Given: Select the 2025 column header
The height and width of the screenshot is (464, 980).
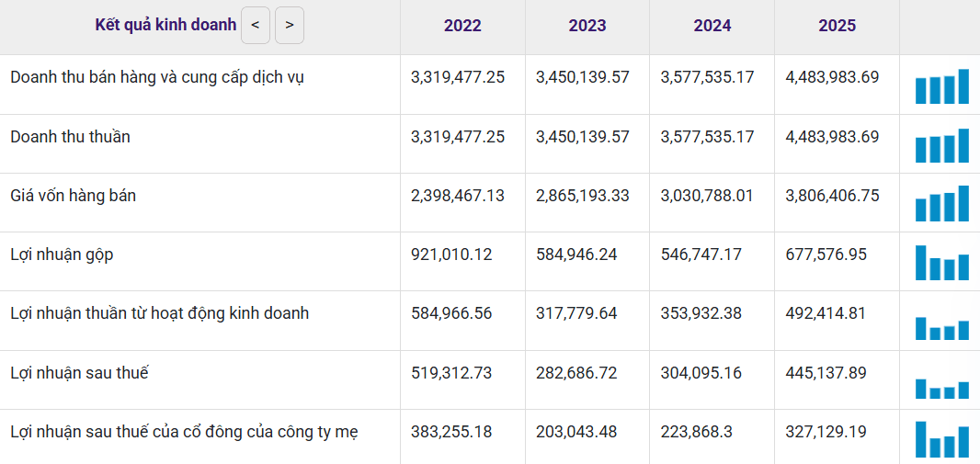Looking at the screenshot, I should 838,26.
